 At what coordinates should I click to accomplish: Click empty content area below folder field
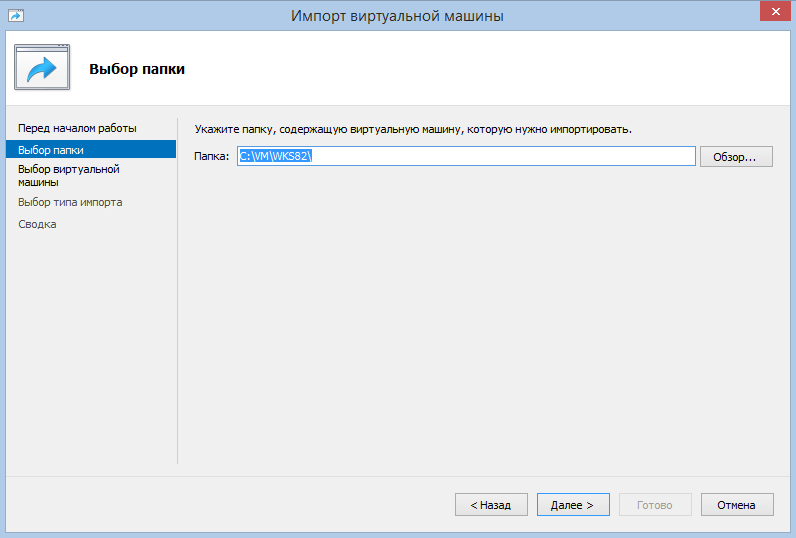(x=480, y=320)
